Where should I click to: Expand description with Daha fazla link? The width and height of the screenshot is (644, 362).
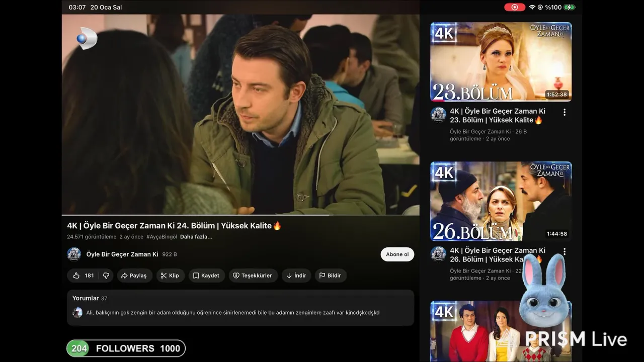196,237
